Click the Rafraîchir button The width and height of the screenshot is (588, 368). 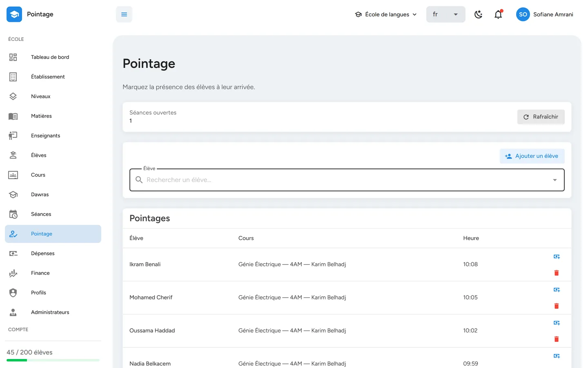point(541,117)
